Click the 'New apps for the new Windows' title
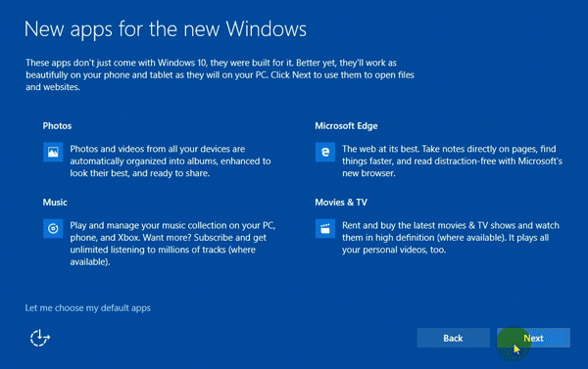The image size is (588, 369). [x=166, y=29]
